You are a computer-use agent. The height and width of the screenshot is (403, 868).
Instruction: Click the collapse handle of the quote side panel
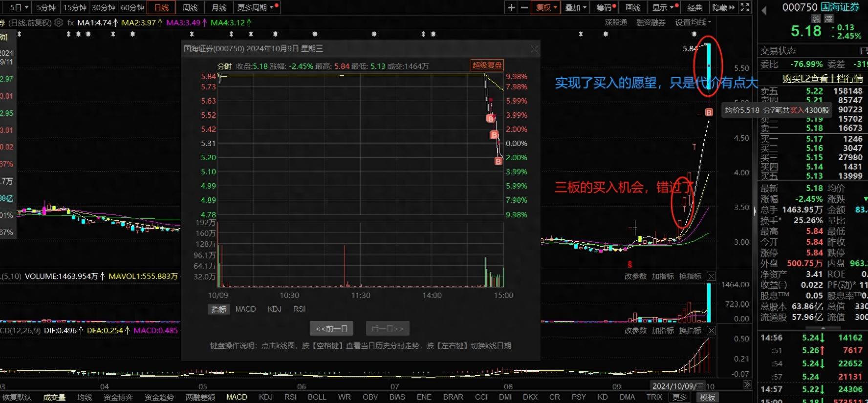[x=755, y=211]
